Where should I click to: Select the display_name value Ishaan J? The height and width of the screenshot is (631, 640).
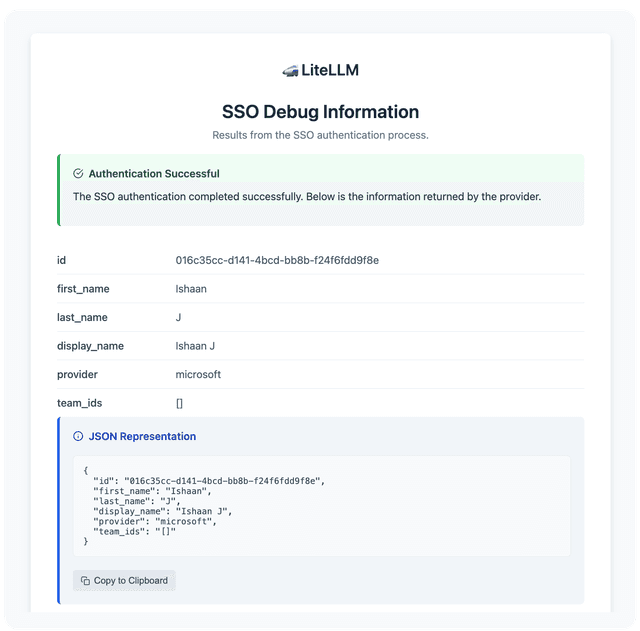click(x=195, y=346)
